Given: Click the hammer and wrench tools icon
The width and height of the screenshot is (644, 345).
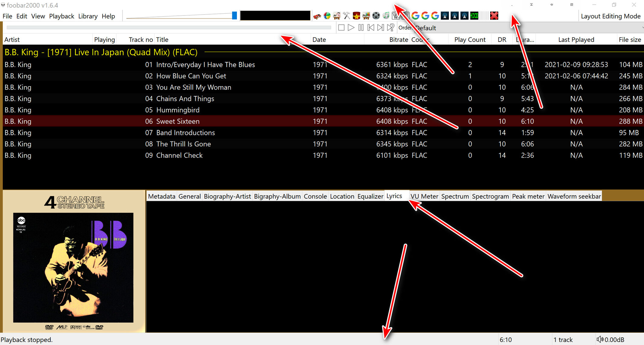Looking at the screenshot, I should coord(347,16).
